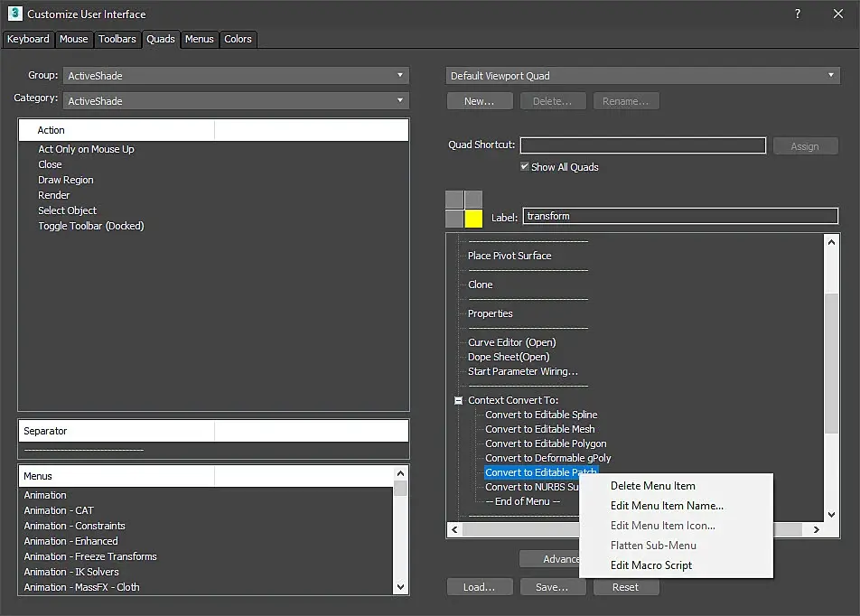Select Draw Region in the Action list

coord(66,180)
